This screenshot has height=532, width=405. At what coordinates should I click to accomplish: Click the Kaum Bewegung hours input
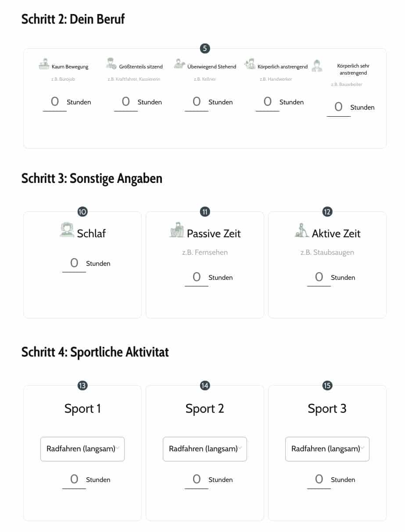(x=55, y=102)
